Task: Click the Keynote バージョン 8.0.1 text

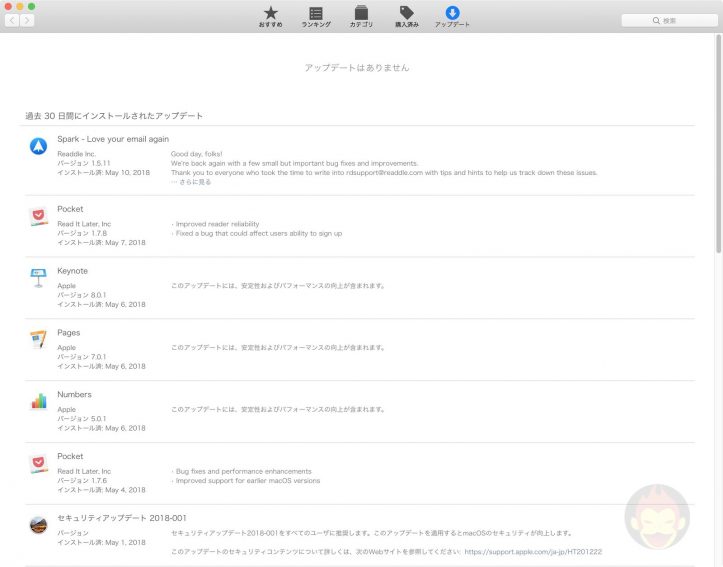Action: (x=82, y=295)
